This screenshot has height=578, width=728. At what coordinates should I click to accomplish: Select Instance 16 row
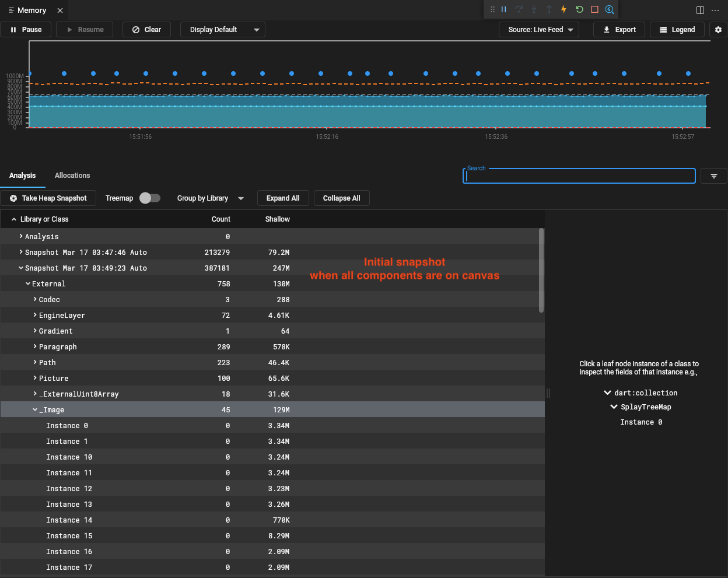point(272,552)
